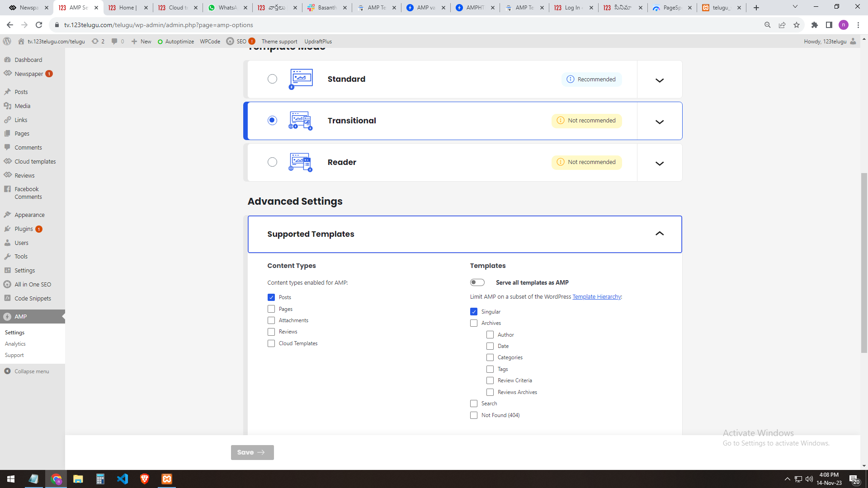
Task: Bookmark this page with the star icon
Action: pyautogui.click(x=797, y=25)
